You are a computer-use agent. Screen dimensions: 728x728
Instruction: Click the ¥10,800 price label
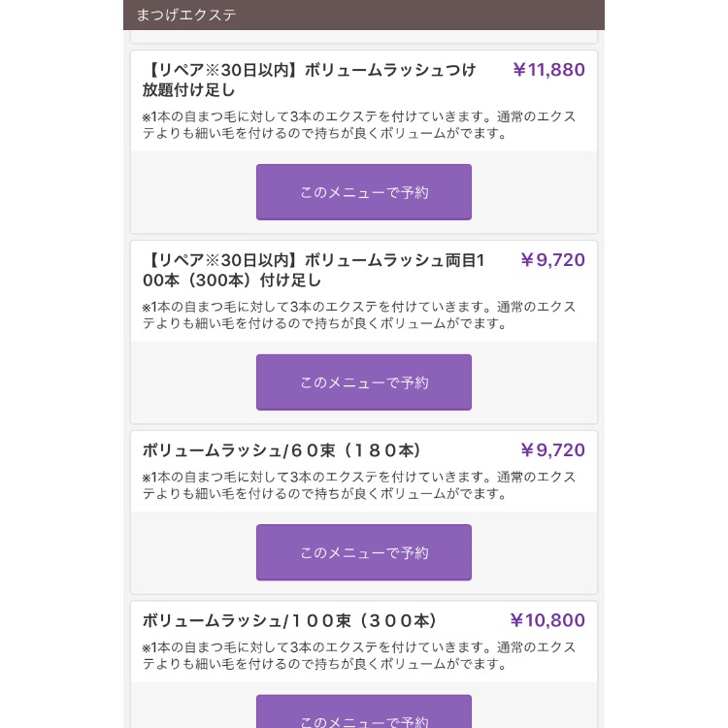pyautogui.click(x=547, y=621)
